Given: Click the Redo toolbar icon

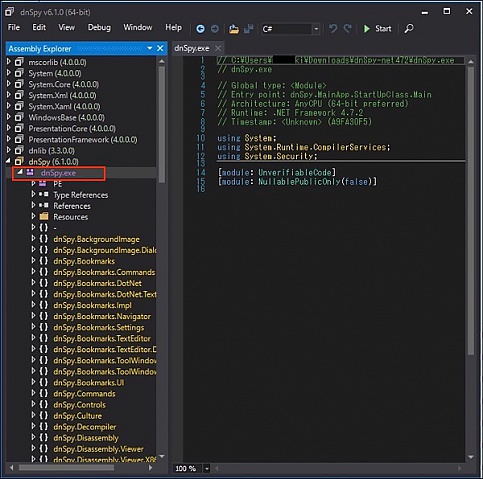Looking at the screenshot, I should (347, 29).
